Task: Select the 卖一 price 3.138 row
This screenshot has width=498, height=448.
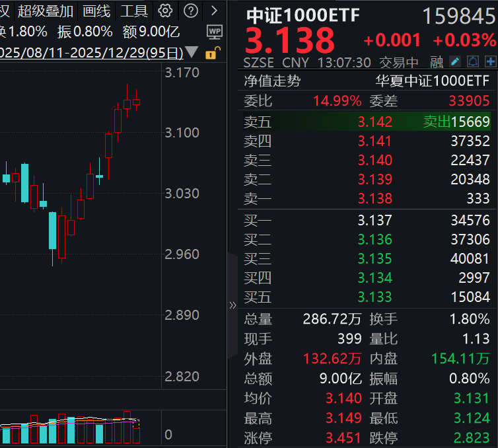Action: [367, 198]
